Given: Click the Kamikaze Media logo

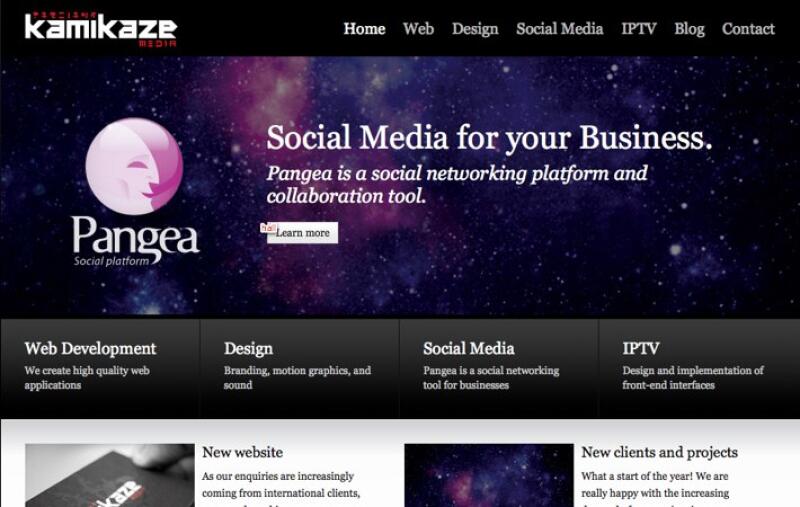Looking at the screenshot, I should point(101,29).
